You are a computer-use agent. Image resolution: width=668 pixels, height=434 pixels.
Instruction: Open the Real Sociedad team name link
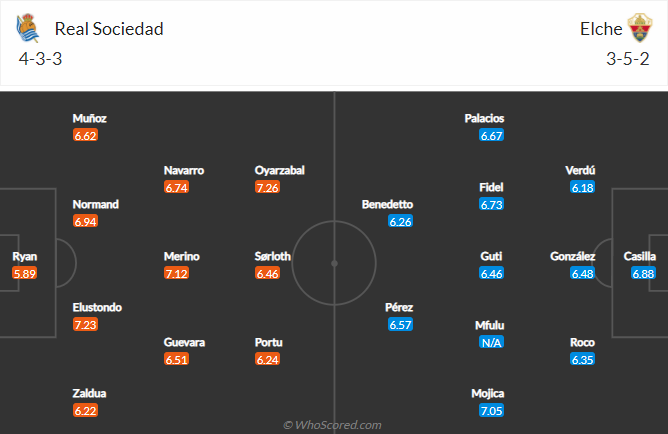(x=109, y=28)
